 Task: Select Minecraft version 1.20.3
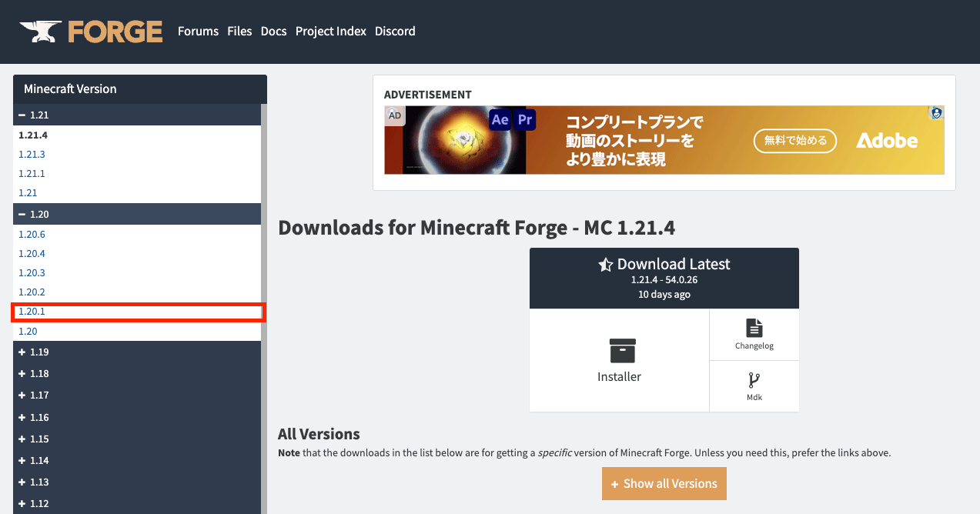(32, 272)
